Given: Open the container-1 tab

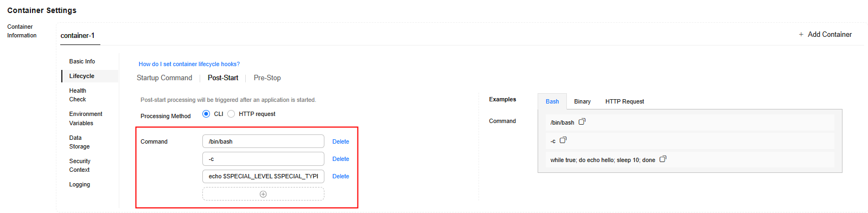Looking at the screenshot, I should [78, 36].
